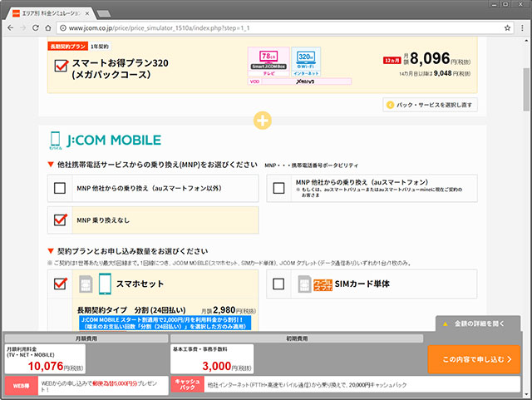Select the エリア別 料金シミュレーション browser tab
This screenshot has height=400, width=532.
51,13
